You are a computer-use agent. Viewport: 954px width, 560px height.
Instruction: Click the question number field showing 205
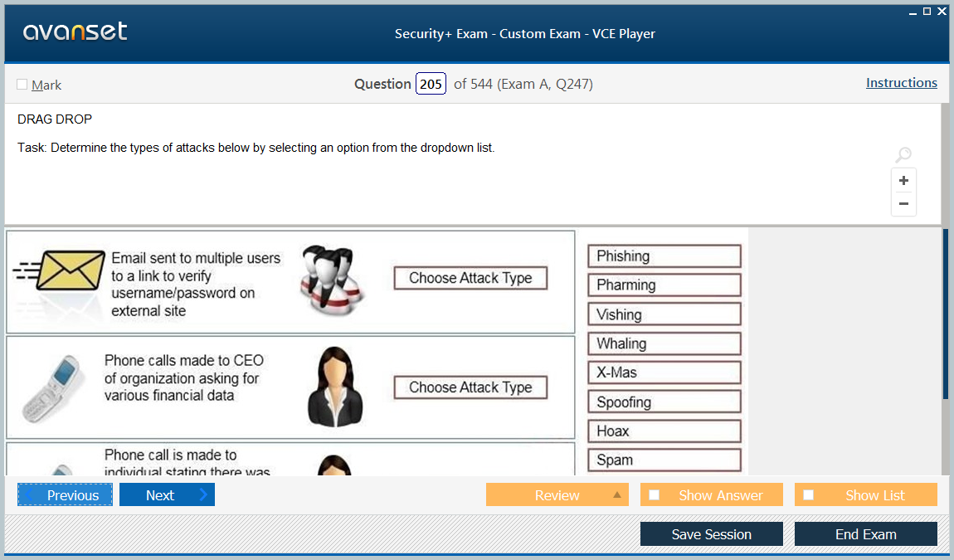[431, 83]
